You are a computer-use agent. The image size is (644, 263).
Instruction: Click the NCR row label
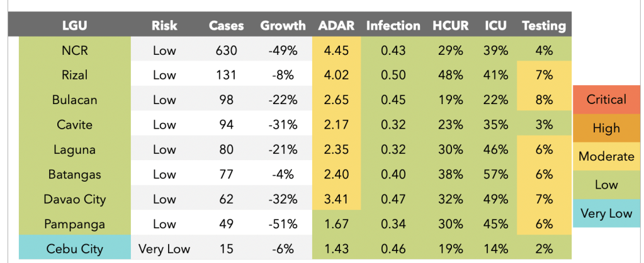(74, 50)
